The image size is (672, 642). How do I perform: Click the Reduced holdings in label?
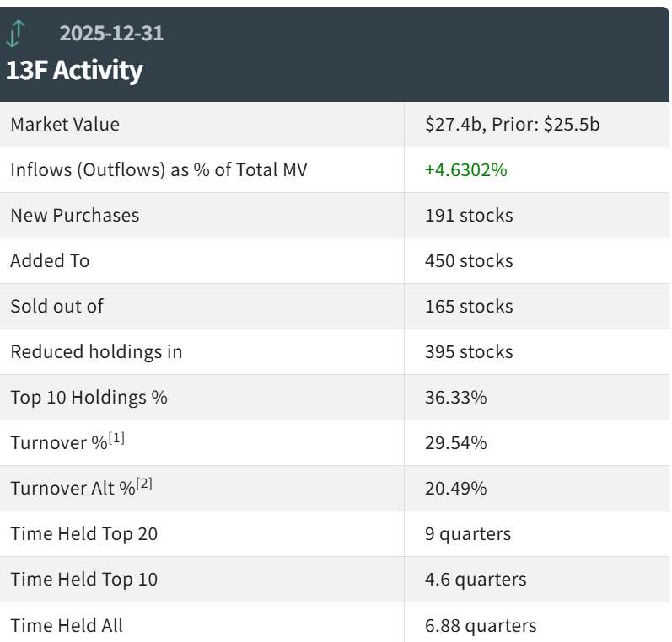point(96,352)
